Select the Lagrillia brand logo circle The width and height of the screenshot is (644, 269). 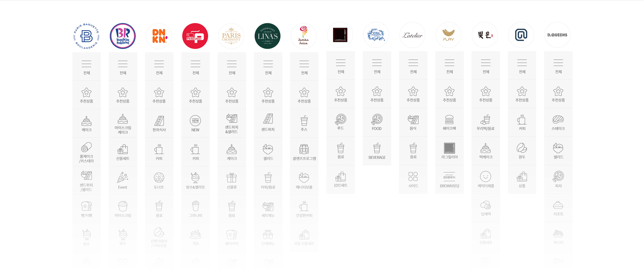click(x=340, y=35)
